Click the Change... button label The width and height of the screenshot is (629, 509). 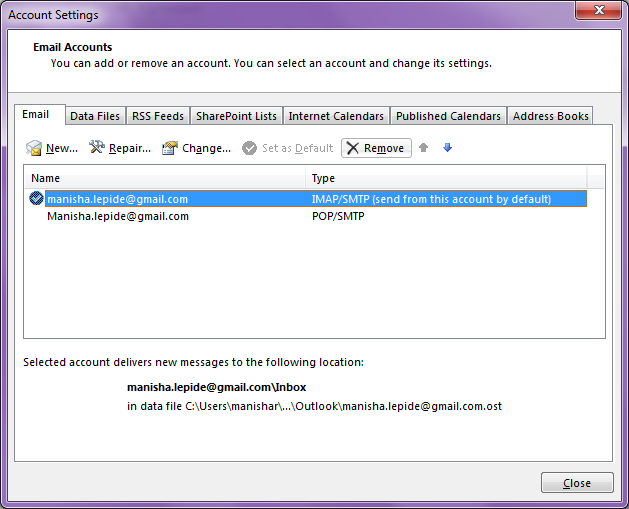tap(207, 148)
